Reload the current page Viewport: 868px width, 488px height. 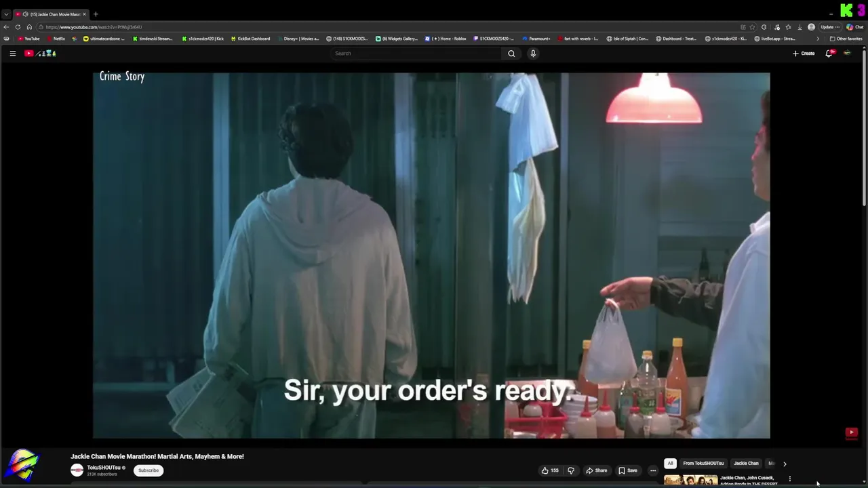pos(18,27)
